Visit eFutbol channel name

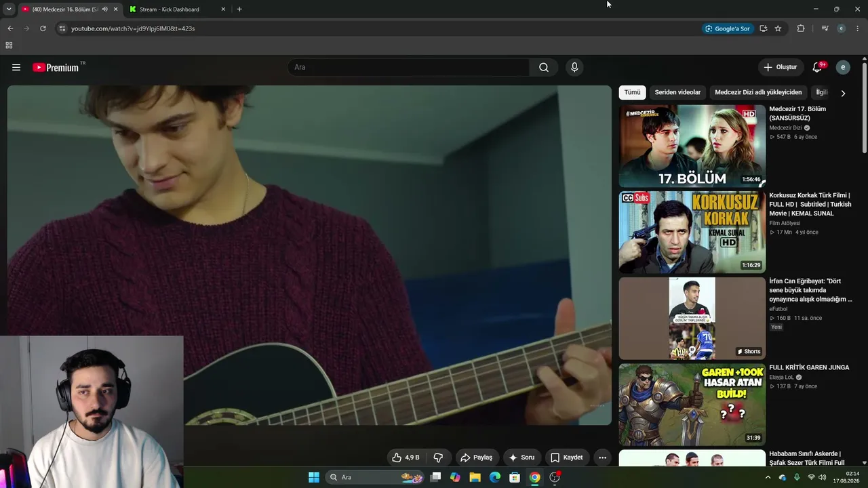pyautogui.click(x=778, y=309)
